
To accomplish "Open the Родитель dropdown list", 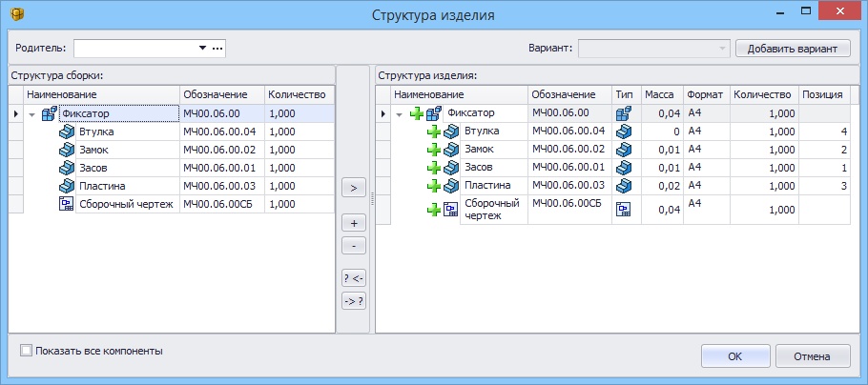I will (x=202, y=48).
